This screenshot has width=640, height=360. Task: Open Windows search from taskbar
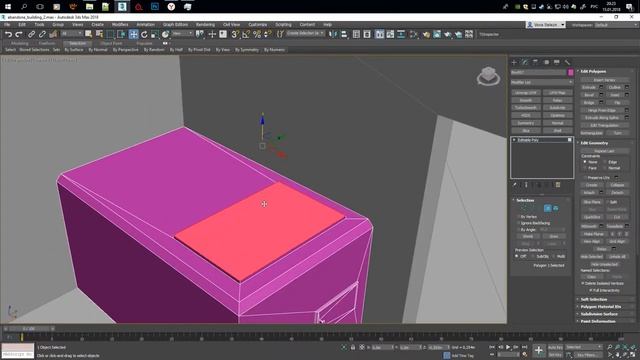pos(24,7)
